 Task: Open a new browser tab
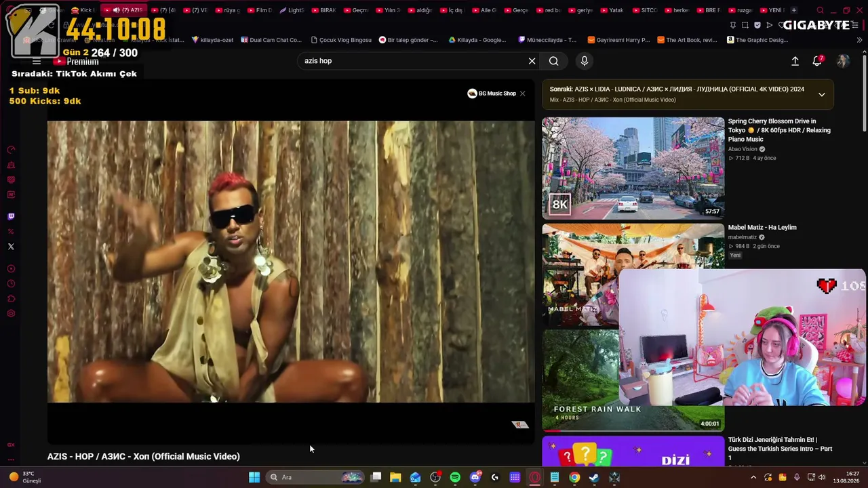point(794,10)
